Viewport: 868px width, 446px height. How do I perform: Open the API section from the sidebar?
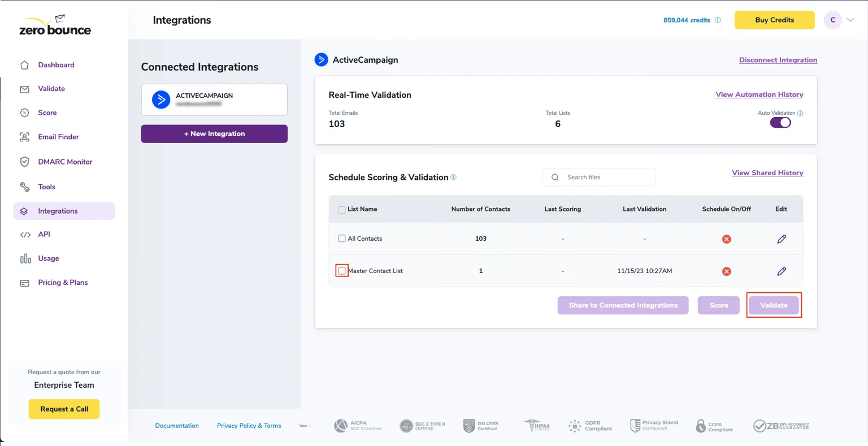click(x=25, y=234)
